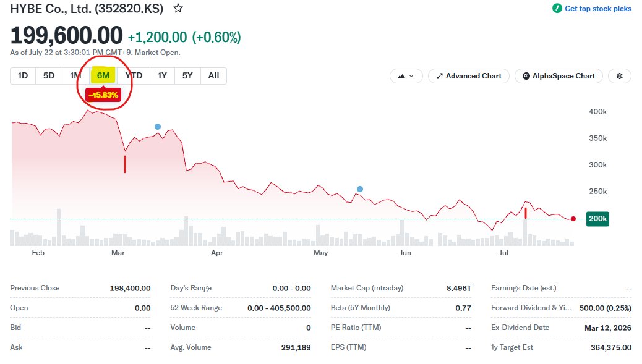Image resolution: width=642 pixels, height=364 pixels.
Task: Click the blue event marker in March
Action: pos(158,127)
